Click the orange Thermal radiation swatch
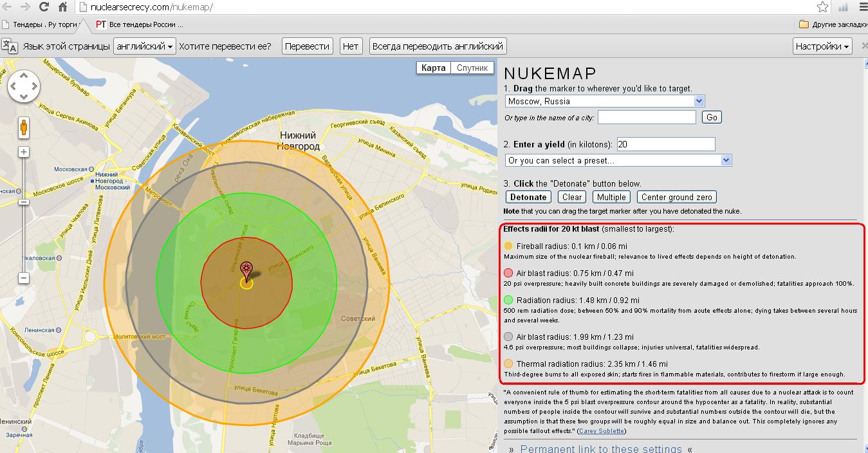Viewport: 868px width, 453px height. point(508,364)
